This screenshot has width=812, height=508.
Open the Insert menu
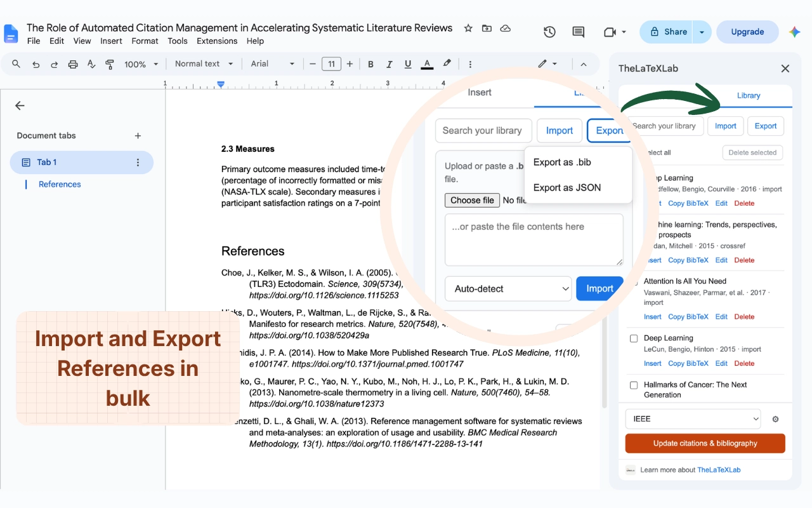click(x=111, y=41)
